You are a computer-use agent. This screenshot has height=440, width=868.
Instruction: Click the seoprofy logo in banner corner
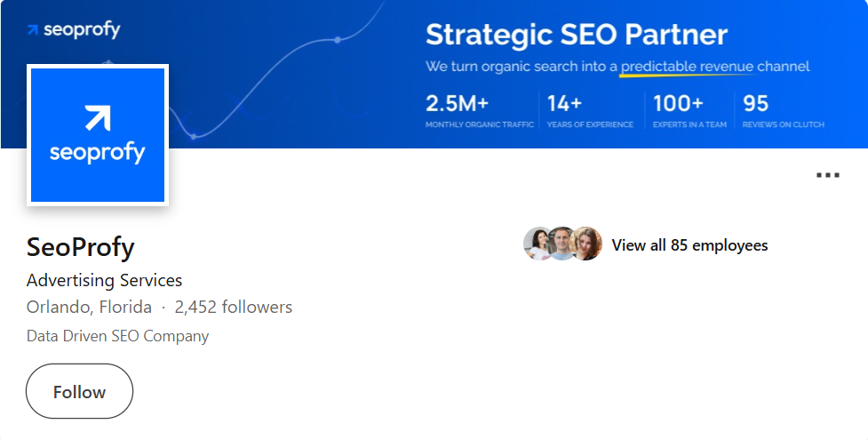[74, 30]
